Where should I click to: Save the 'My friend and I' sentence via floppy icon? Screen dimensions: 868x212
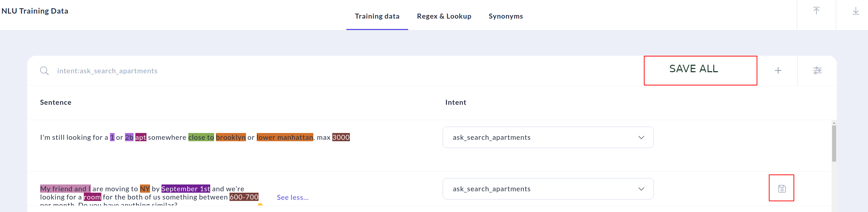point(781,188)
